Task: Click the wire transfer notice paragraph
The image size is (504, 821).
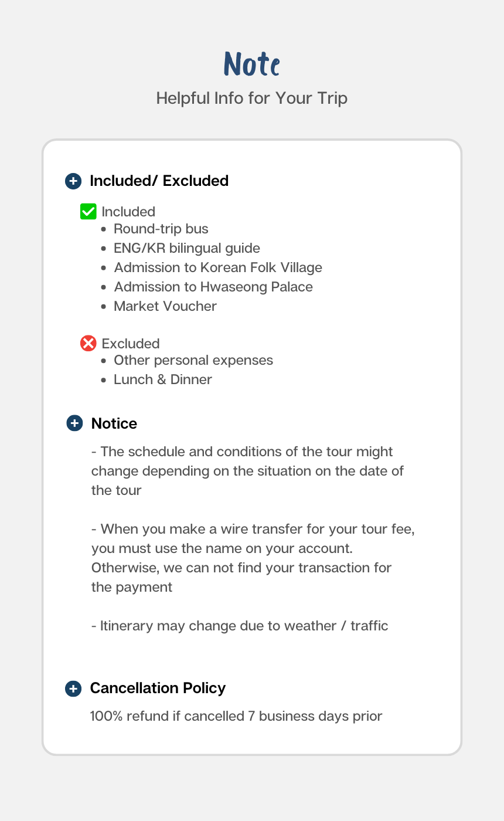Action: pos(253,558)
